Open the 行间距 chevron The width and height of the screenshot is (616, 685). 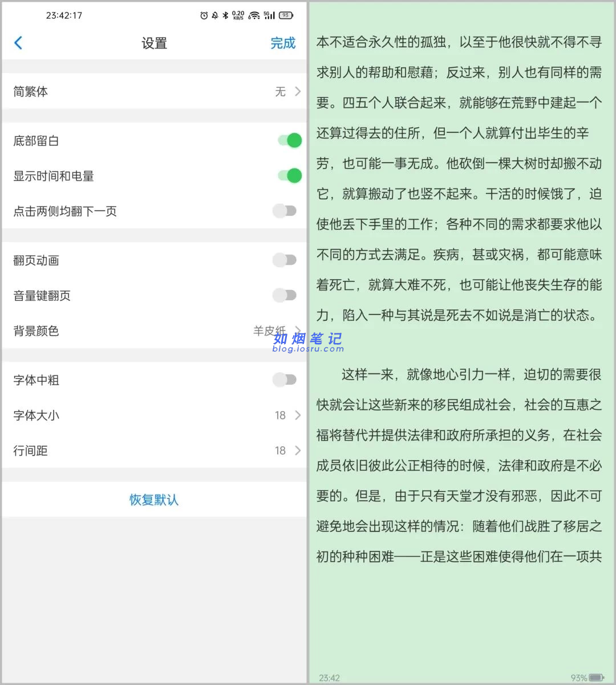[x=298, y=450]
